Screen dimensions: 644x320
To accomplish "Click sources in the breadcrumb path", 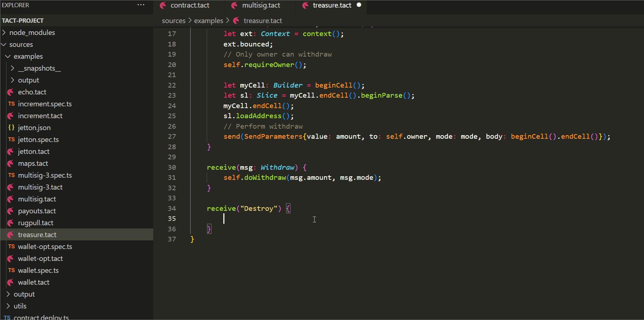I will click(174, 21).
